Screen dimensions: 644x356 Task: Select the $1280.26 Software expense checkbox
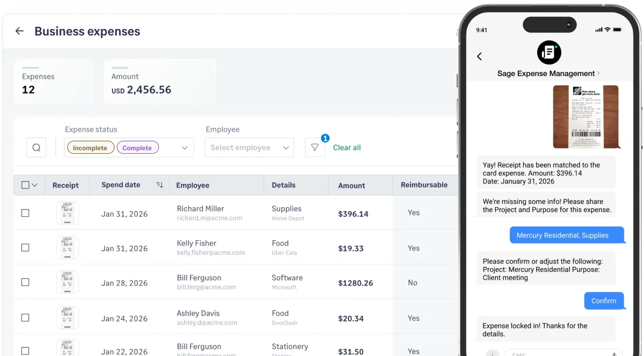click(x=25, y=283)
